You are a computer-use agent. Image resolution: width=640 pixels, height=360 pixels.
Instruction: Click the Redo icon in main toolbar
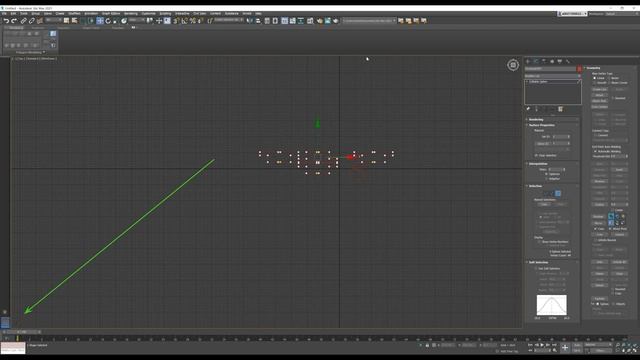pyautogui.click(x=14, y=20)
